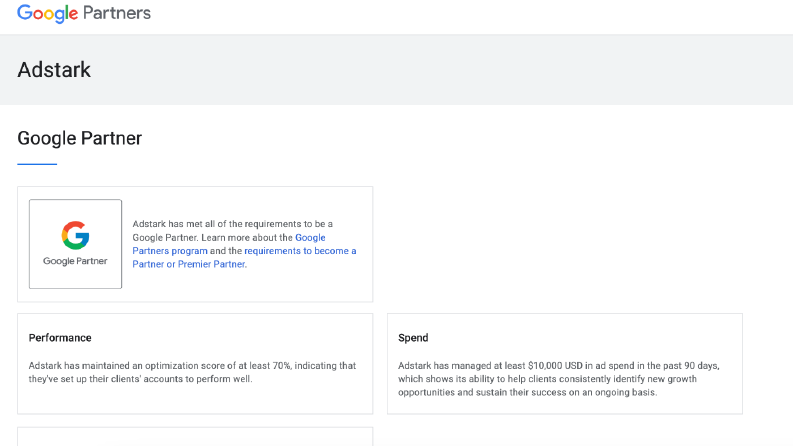The height and width of the screenshot is (446, 793).
Task: Click the $10,000 USD ad spend description
Action: point(558,379)
